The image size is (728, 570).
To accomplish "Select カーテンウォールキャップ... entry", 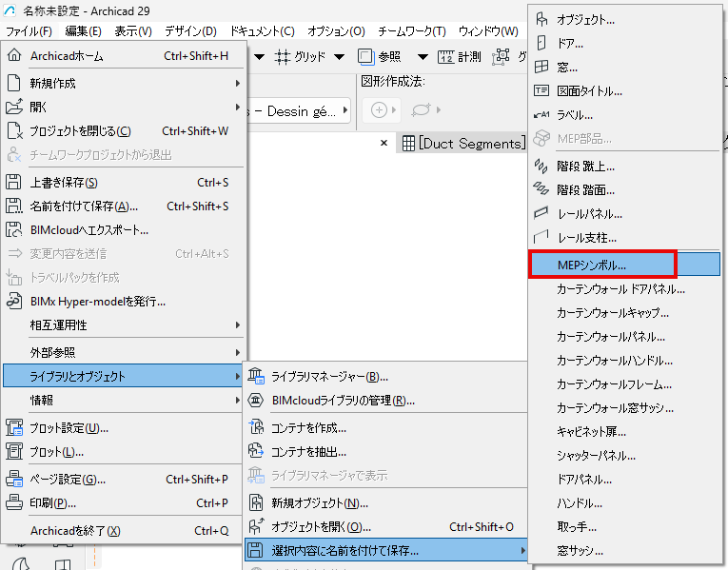I will coord(625,312).
